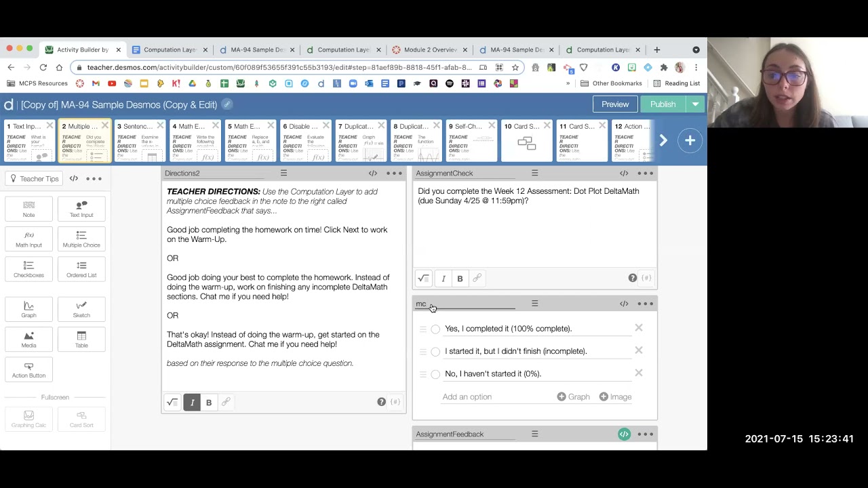868x488 pixels.
Task: Open AssignmentCheck computation layer script
Action: pos(624,174)
